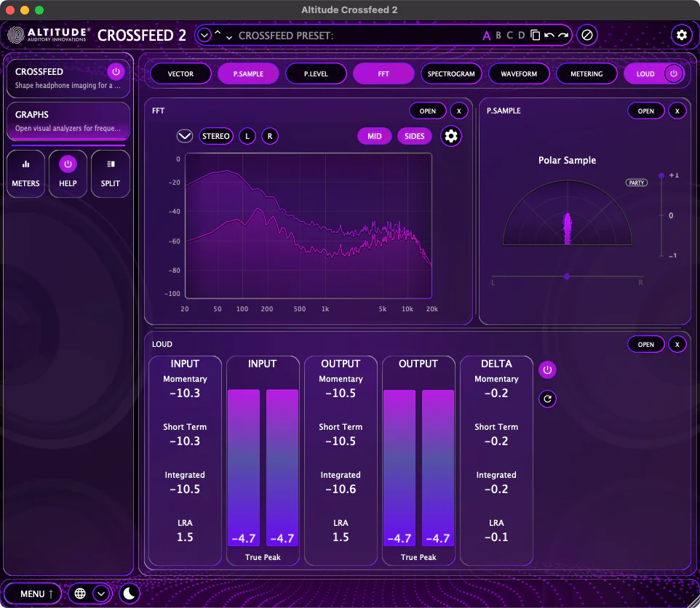This screenshot has width=700, height=608.
Task: Expand the FFT options chevron
Action: [184, 136]
